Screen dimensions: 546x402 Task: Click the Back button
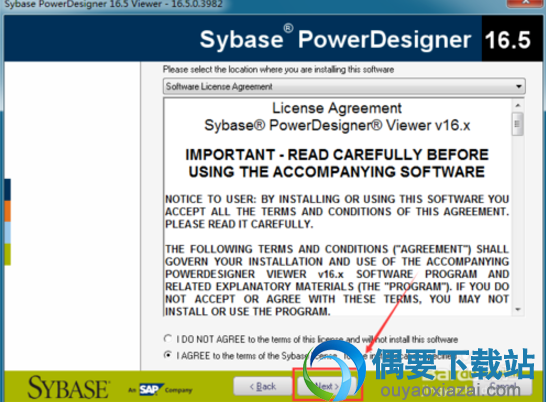coord(263,386)
